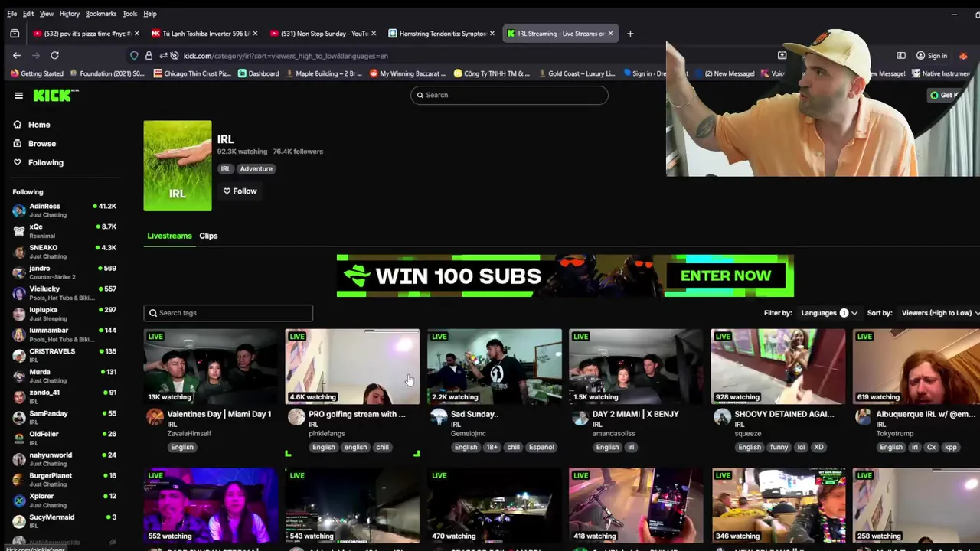Open the History menu
The width and height of the screenshot is (980, 551).
[69, 14]
